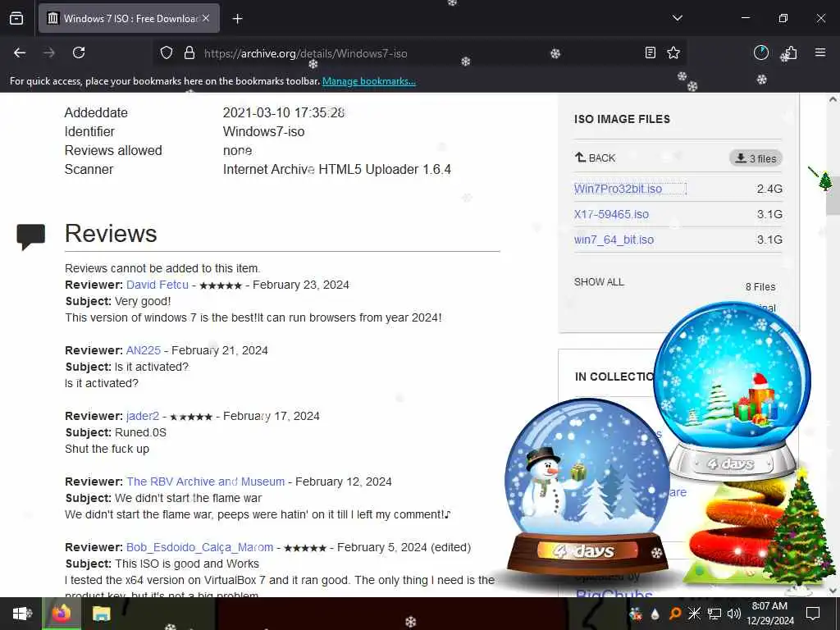Viewport: 840px width, 630px height.
Task: Open the Action Center notifications icon
Action: [813, 614]
